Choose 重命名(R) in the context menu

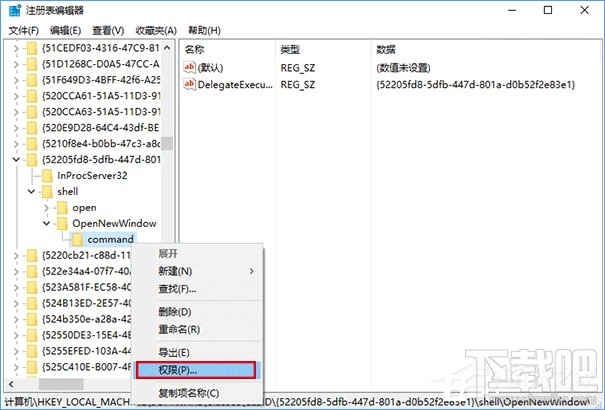[x=198, y=330]
